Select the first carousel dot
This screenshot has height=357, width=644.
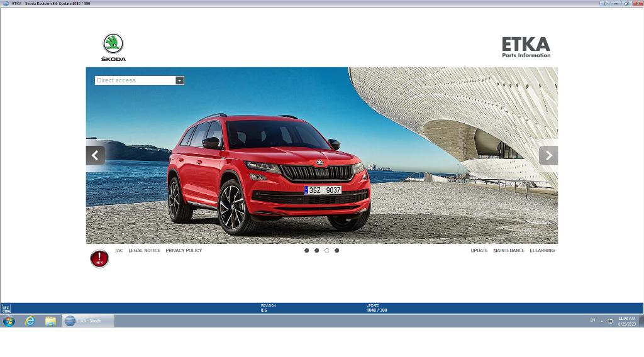coord(306,250)
